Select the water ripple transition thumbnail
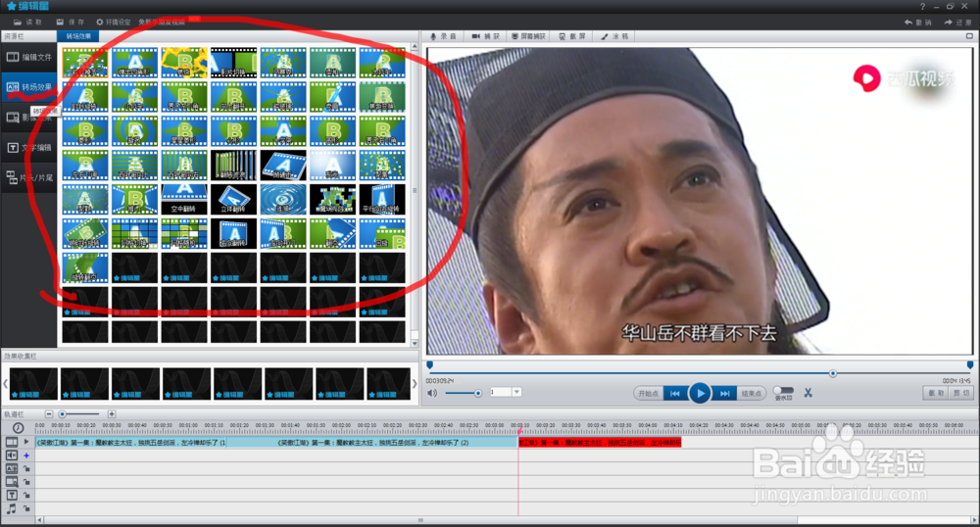The width and height of the screenshot is (980, 527). [x=283, y=199]
